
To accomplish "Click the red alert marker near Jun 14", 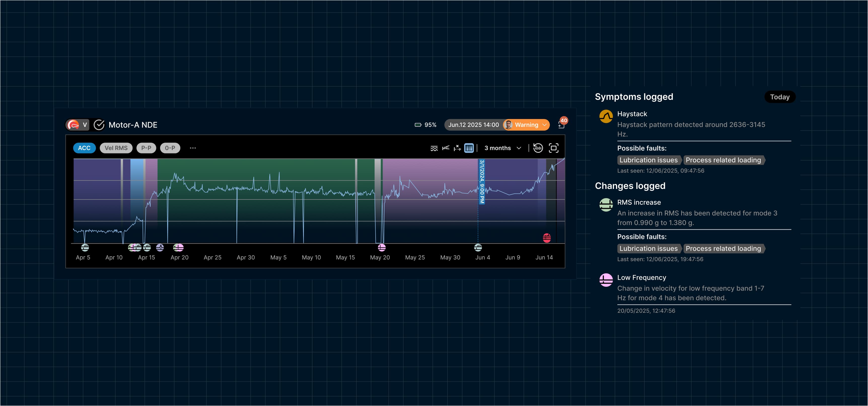I will pos(547,238).
